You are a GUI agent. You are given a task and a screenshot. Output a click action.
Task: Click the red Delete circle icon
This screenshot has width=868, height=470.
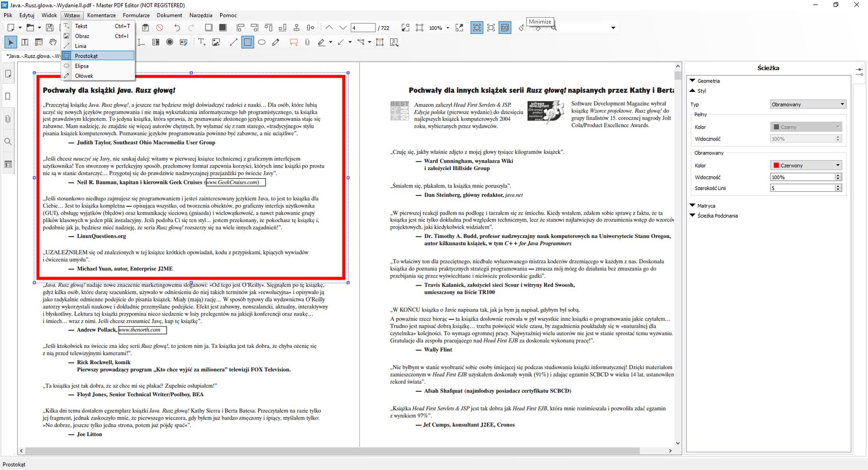coord(159,28)
